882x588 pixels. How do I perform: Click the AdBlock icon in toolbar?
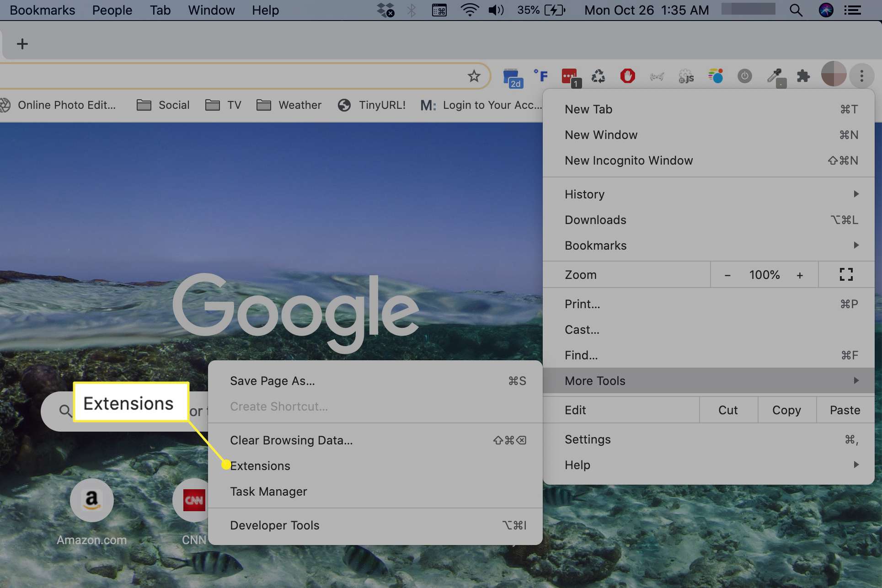point(627,75)
